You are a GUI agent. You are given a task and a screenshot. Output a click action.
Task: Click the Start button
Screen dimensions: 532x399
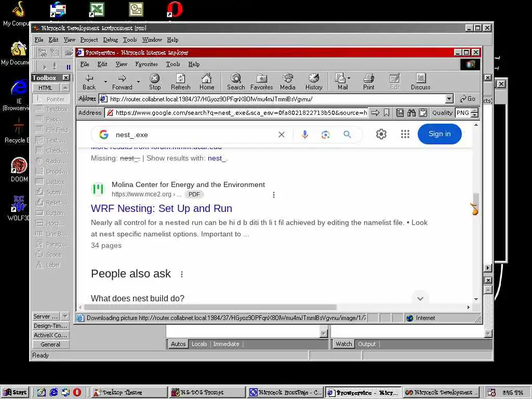click(15, 392)
